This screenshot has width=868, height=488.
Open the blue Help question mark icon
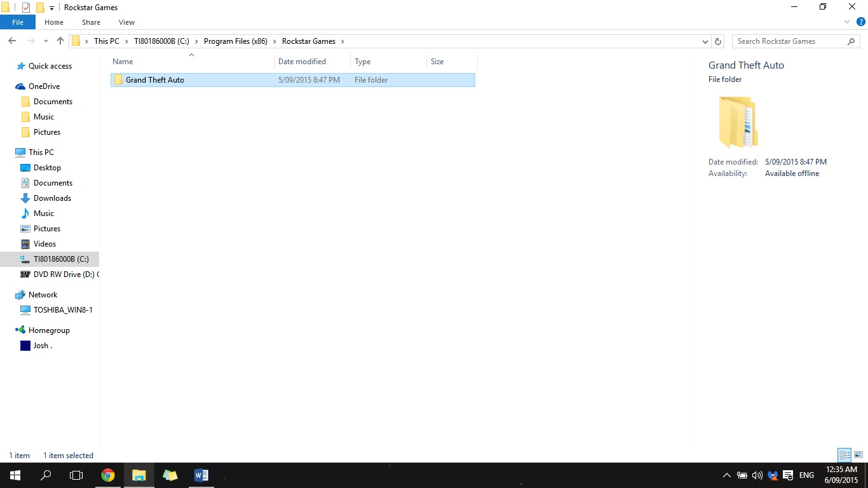click(861, 22)
